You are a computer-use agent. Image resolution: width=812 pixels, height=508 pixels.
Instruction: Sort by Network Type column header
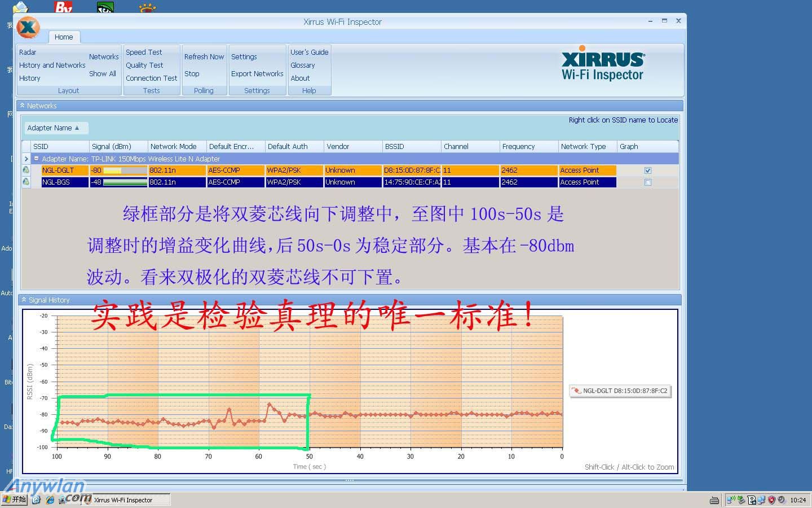click(x=588, y=146)
